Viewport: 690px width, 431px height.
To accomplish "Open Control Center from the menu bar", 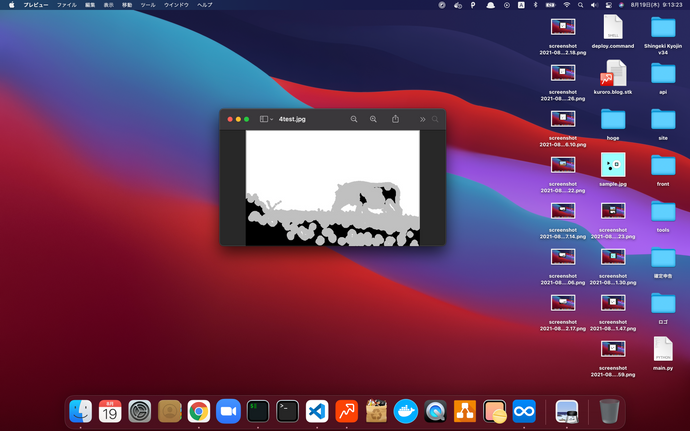I will click(609, 5).
